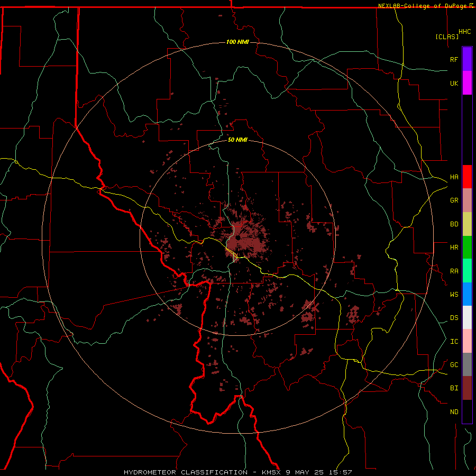Click the DS legend label
476x476 pixels.
click(x=454, y=318)
